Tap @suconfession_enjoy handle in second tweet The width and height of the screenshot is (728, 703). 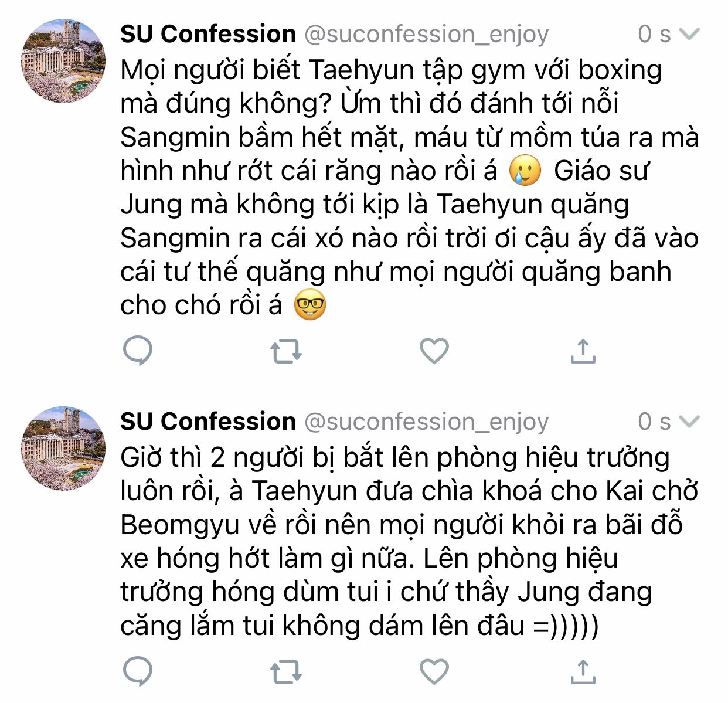pyautogui.click(x=426, y=422)
